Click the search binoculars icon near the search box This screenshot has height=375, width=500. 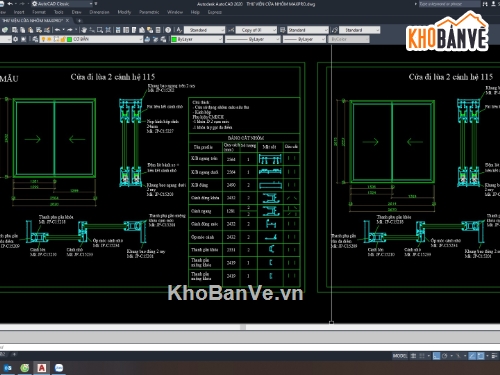pyautogui.click(x=485, y=4)
